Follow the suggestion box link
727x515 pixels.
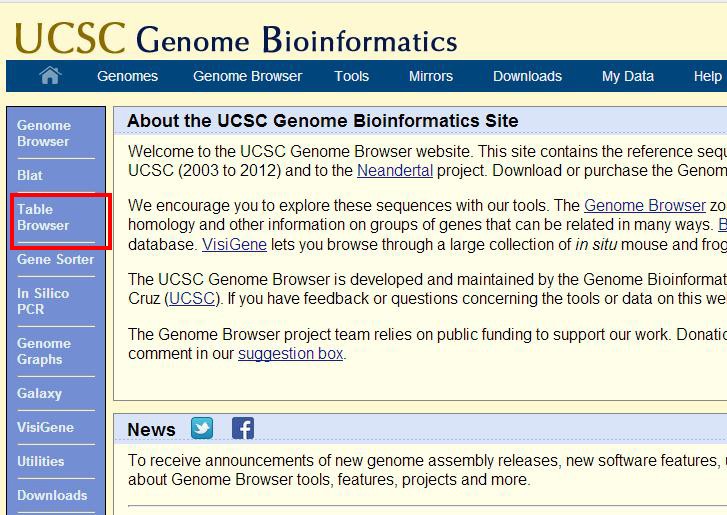point(291,354)
